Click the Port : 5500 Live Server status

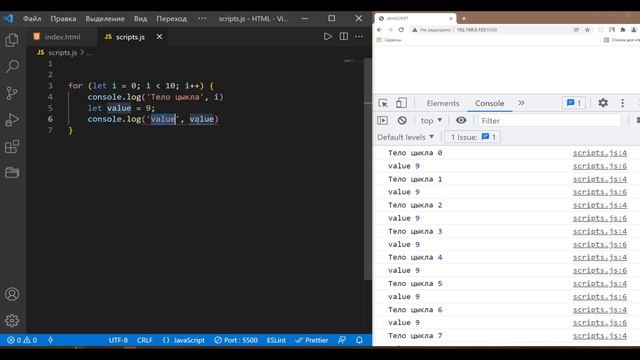(x=236, y=340)
